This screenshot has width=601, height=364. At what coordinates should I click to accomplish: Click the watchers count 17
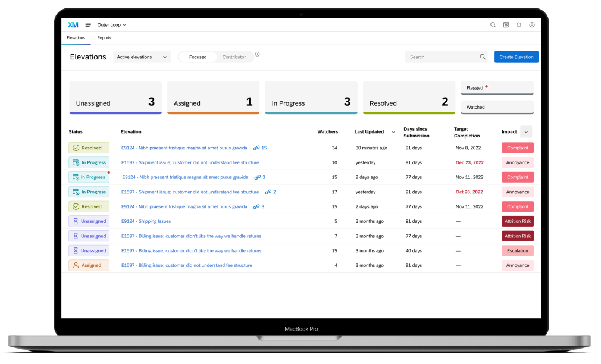tap(334, 192)
